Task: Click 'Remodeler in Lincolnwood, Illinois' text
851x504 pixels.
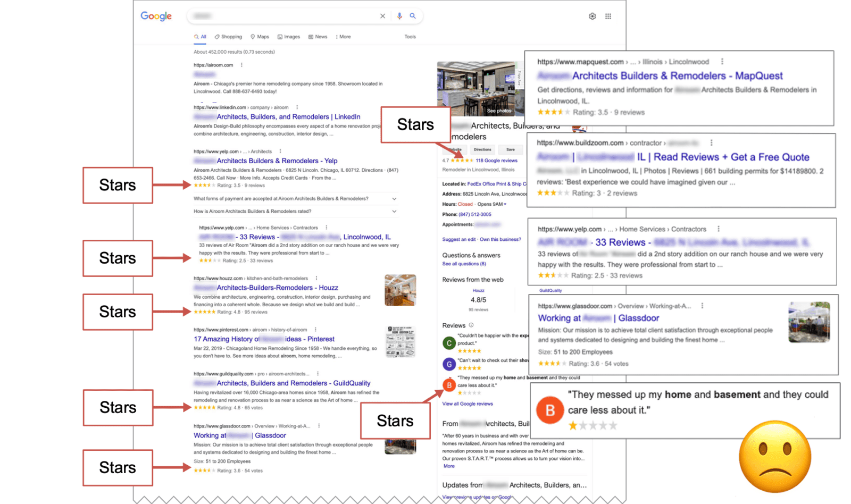Action: [479, 170]
